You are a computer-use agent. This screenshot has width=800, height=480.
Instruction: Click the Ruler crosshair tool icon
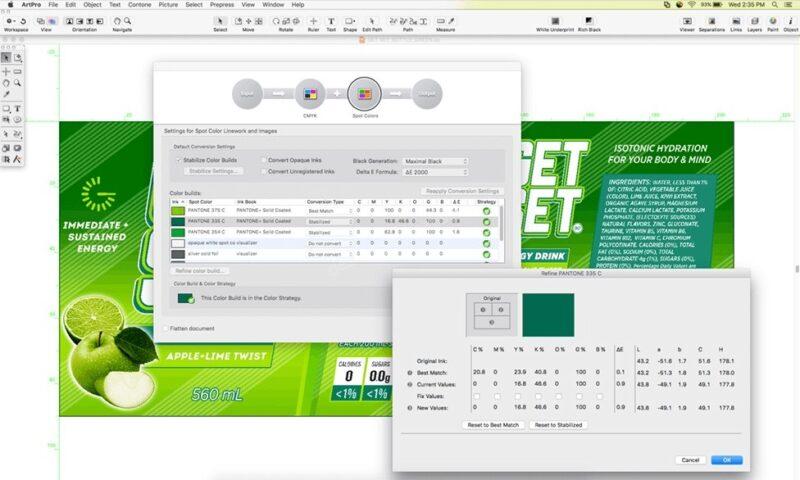click(313, 21)
